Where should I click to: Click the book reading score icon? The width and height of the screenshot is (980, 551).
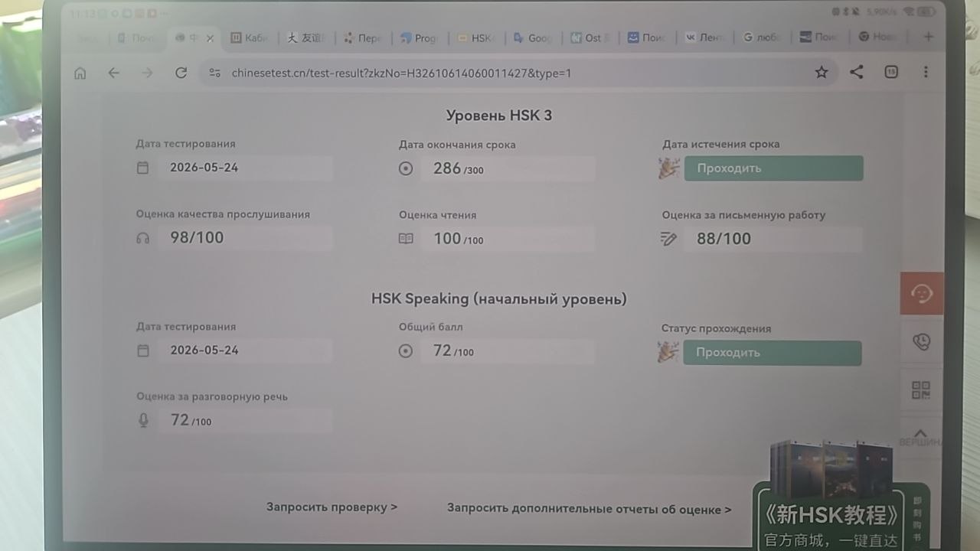pos(406,239)
